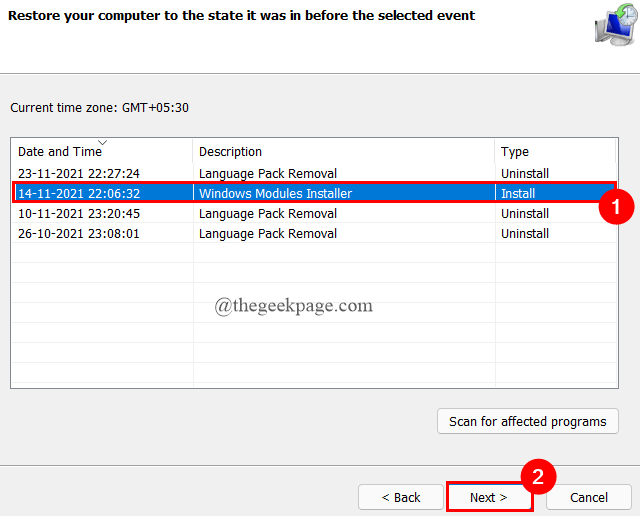Proceed by clicking the Next button
The width and height of the screenshot is (640, 516).
489,497
